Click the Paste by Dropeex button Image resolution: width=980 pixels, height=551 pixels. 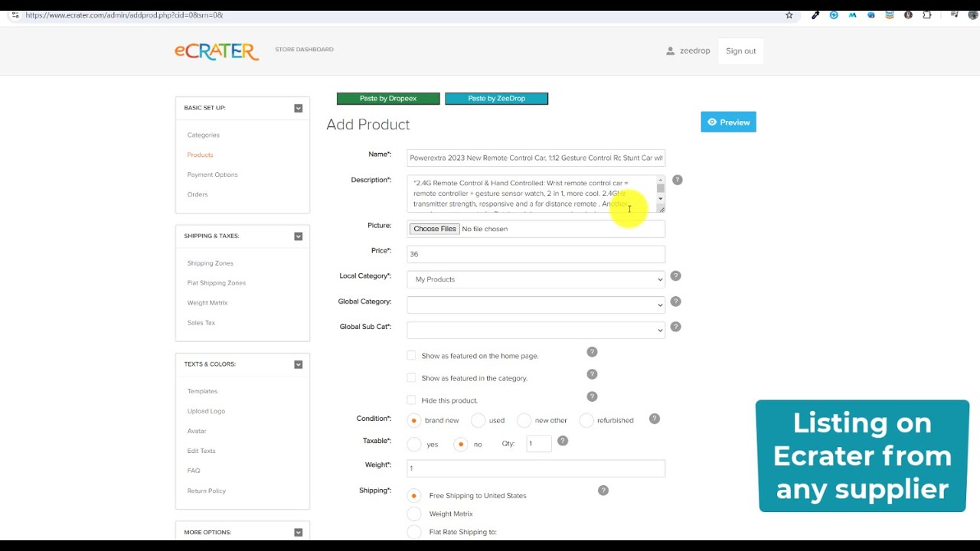[388, 98]
